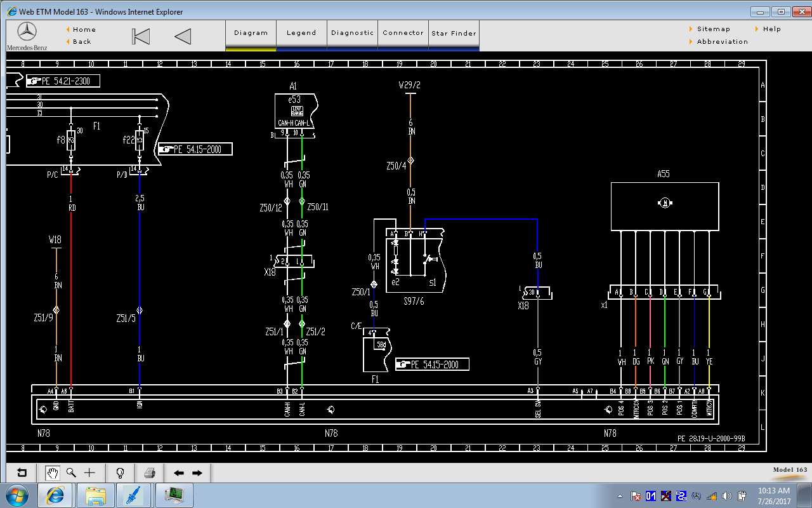Open the Abbreviation link
The height and width of the screenshot is (508, 812).
click(722, 42)
